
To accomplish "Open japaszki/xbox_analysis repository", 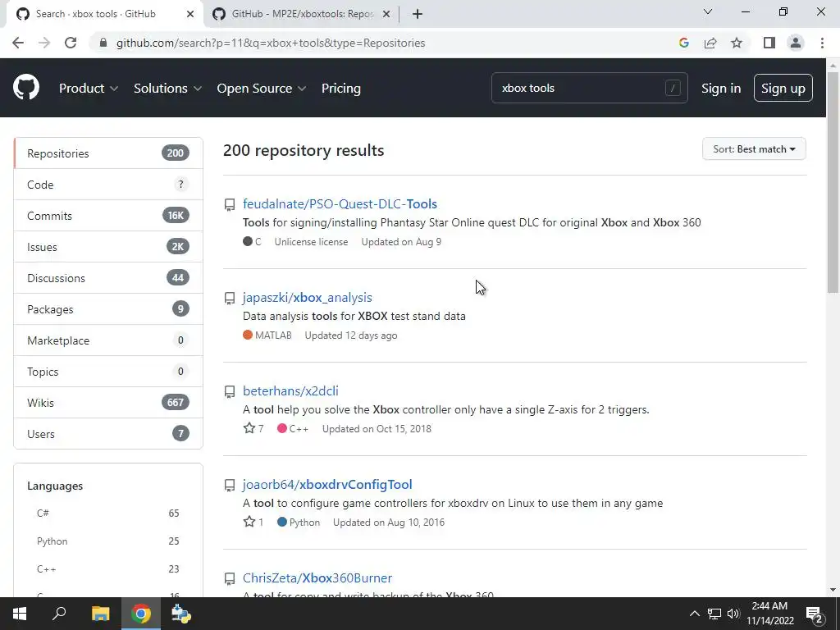I will tap(307, 297).
